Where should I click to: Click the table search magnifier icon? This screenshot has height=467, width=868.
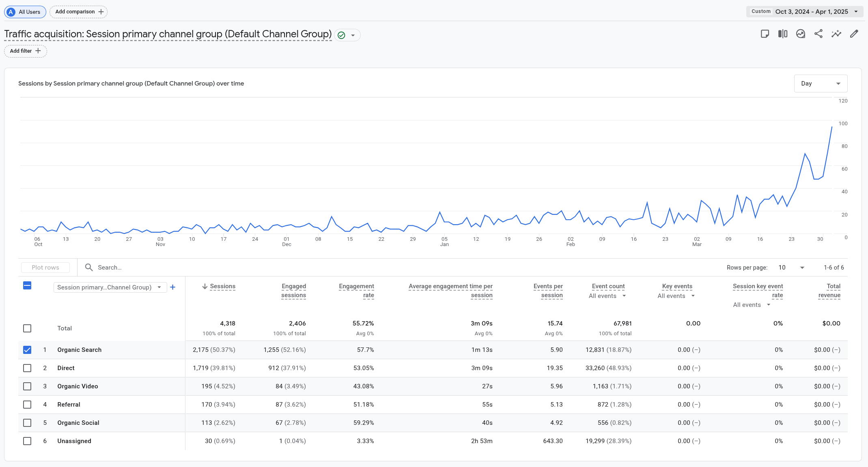coord(88,267)
